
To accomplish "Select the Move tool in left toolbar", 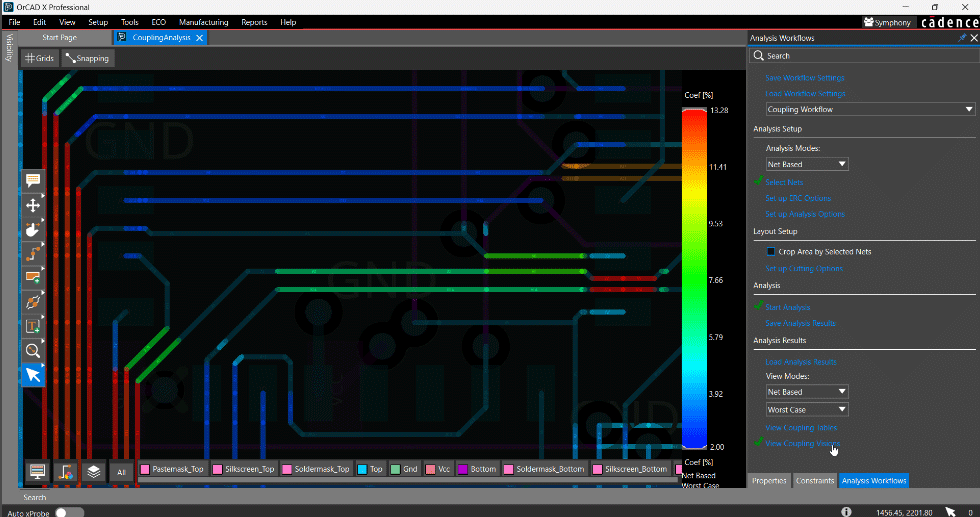I will point(33,205).
